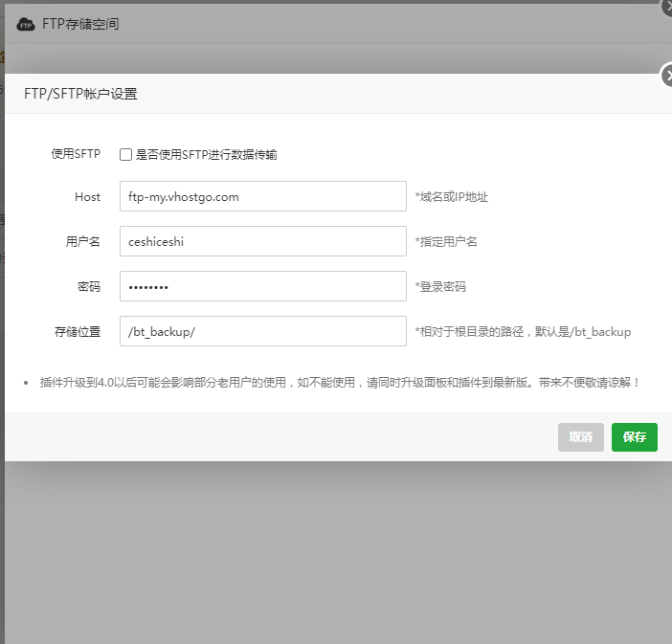Click the Host field containing ftp-my.vhostgo.com
This screenshot has width=672, height=644.
[263, 196]
